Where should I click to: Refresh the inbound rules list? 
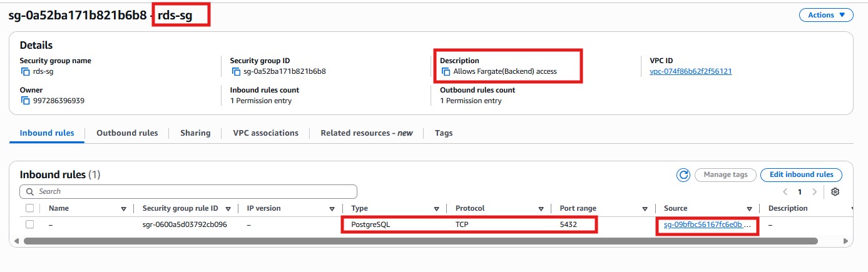tap(683, 175)
